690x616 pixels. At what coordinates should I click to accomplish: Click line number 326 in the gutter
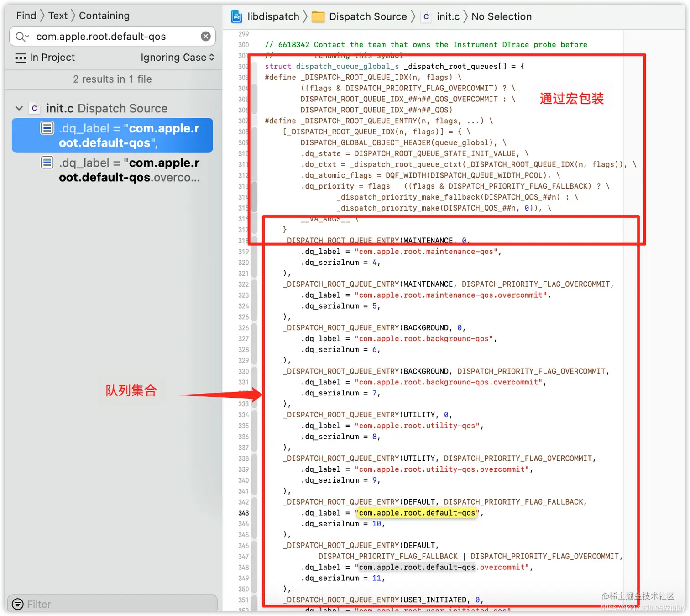point(244,328)
